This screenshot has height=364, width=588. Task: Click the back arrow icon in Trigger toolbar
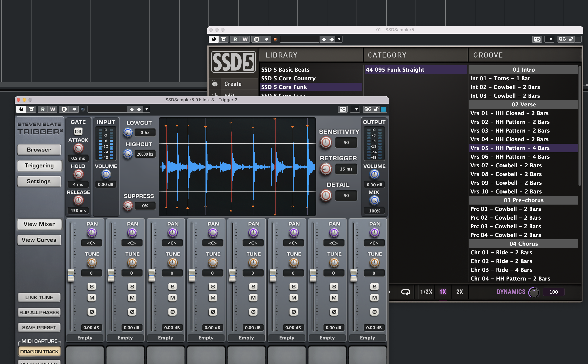(x=74, y=109)
